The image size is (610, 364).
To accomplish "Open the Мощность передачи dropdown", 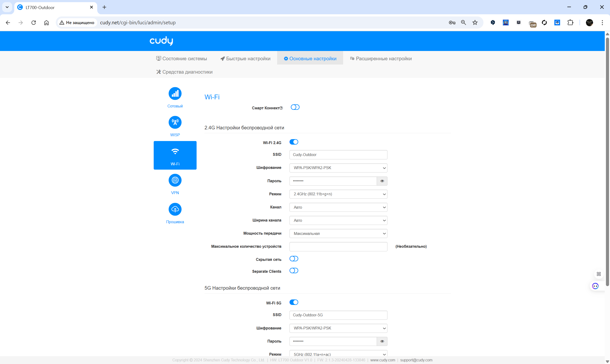I will [338, 233].
